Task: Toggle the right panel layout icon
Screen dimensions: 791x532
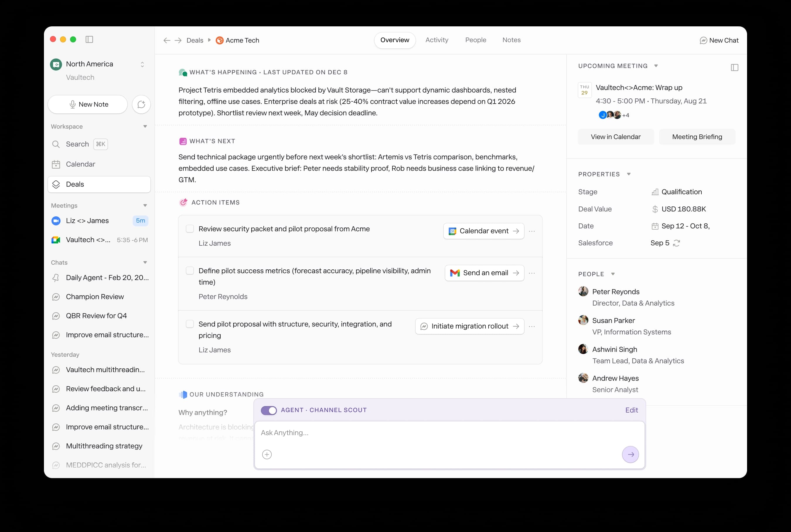Action: coord(735,68)
